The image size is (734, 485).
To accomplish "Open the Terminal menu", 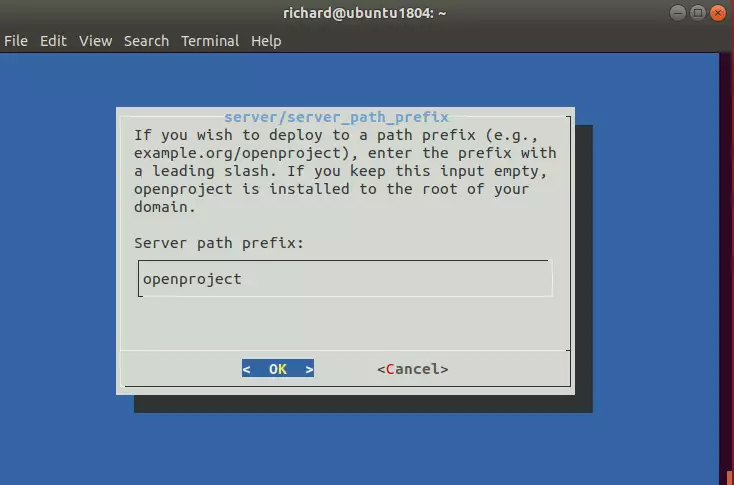I will [210, 41].
